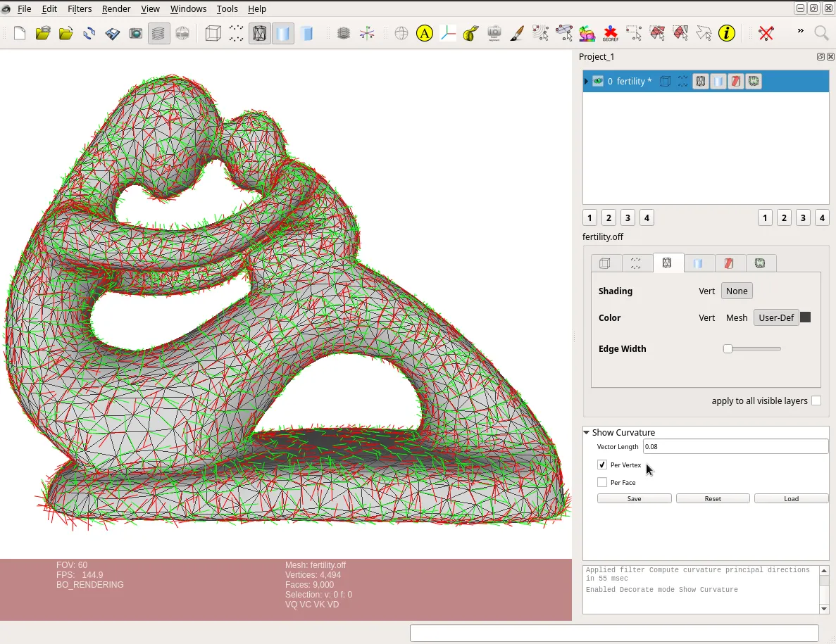Open the Filters menu
This screenshot has height=644, width=836.
tap(80, 9)
